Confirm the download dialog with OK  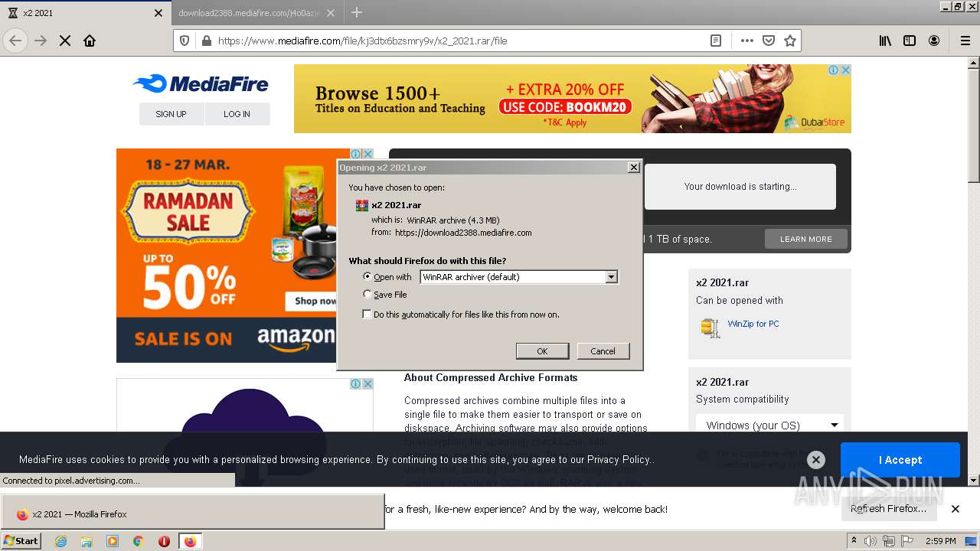tap(542, 351)
